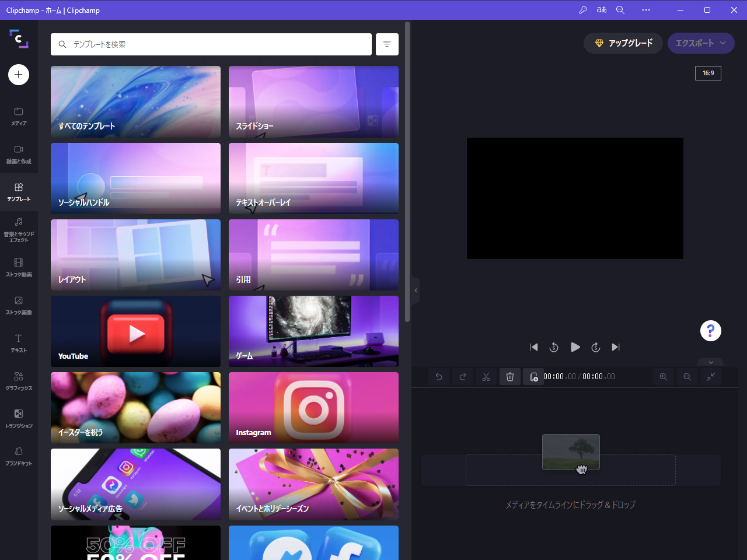Zoom in on the timeline
The image size is (747, 560).
pyautogui.click(x=664, y=377)
